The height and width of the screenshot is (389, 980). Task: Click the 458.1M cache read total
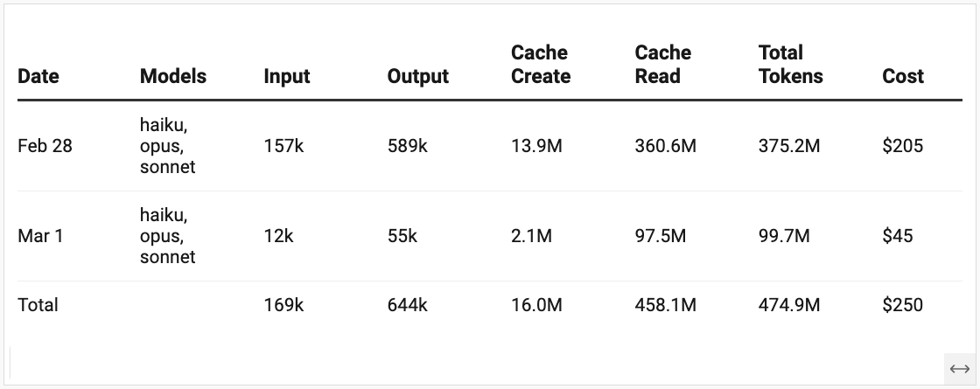tap(666, 305)
